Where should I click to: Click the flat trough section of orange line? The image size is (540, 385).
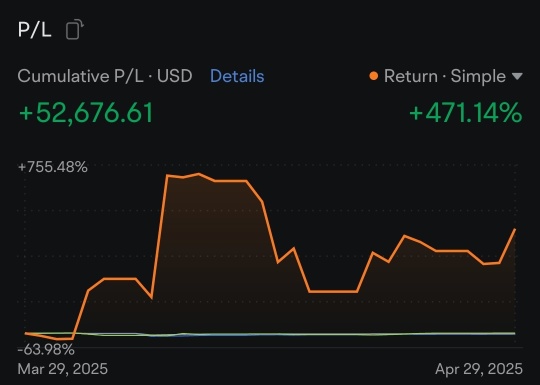(x=333, y=292)
